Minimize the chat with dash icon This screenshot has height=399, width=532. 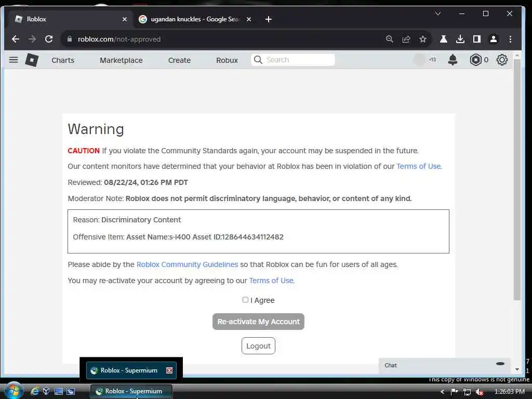pos(500,363)
